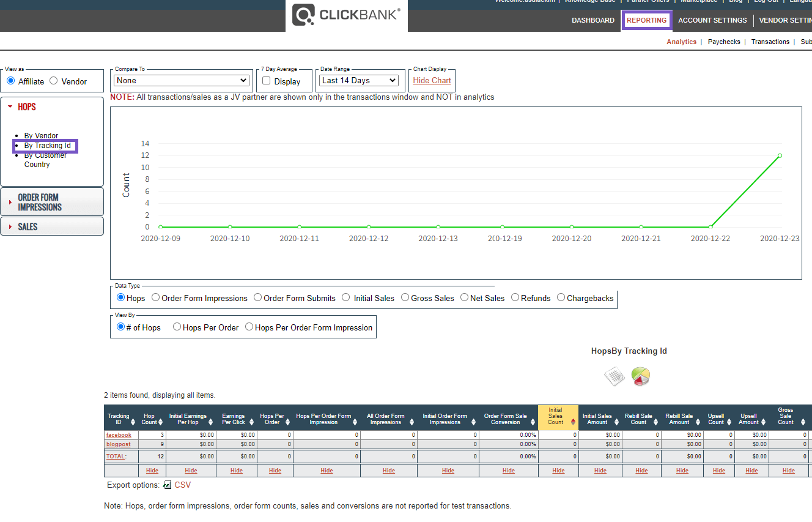Select Order Form Submits data type
The width and height of the screenshot is (812, 522).
point(258,297)
